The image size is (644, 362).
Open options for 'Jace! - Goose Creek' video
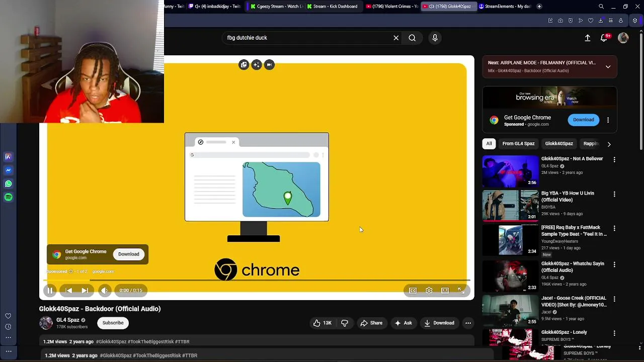click(614, 299)
